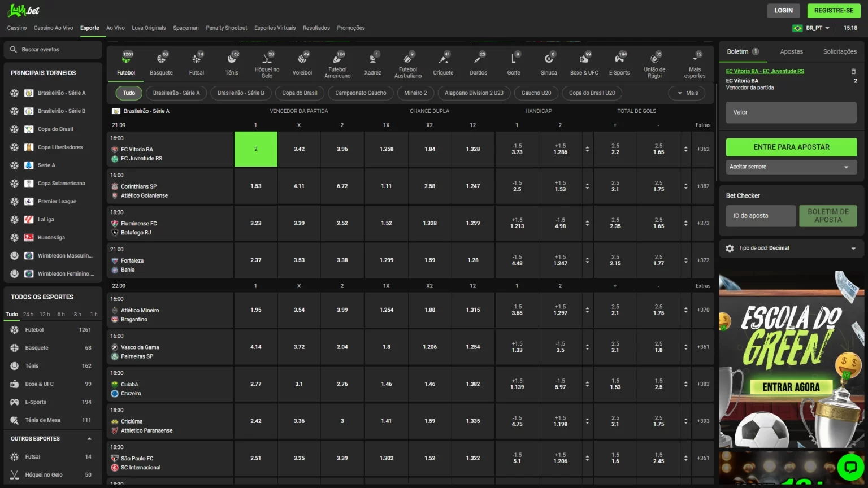868x488 pixels.
Task: Choose the Voleibol sport icon
Action: [x=302, y=59]
